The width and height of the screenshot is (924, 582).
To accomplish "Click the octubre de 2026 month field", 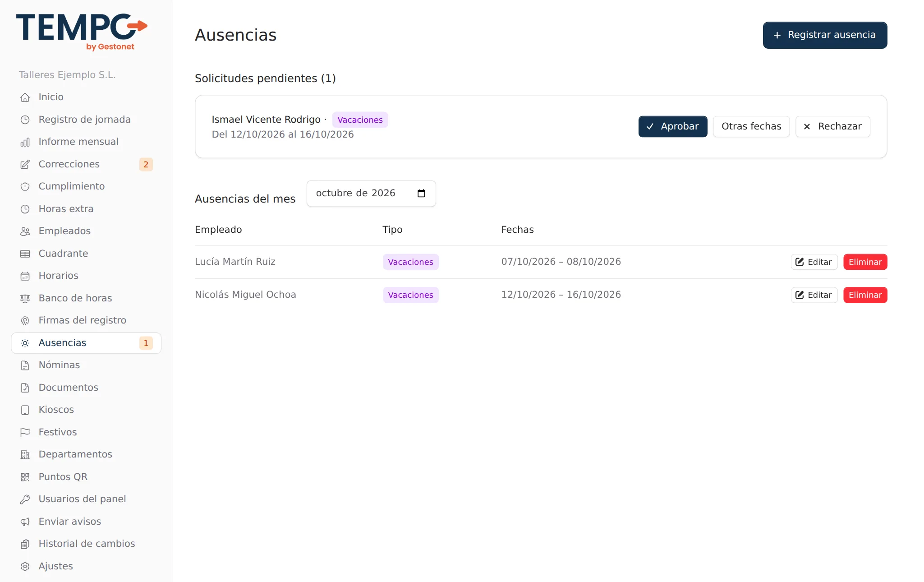I will 371,194.
